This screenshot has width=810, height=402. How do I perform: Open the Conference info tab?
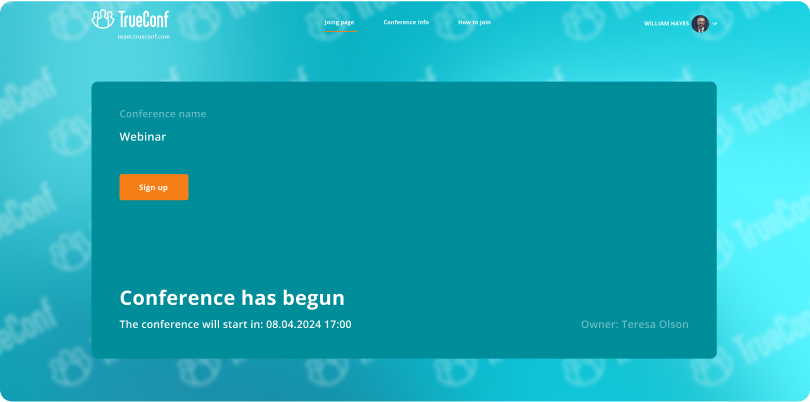pos(406,22)
